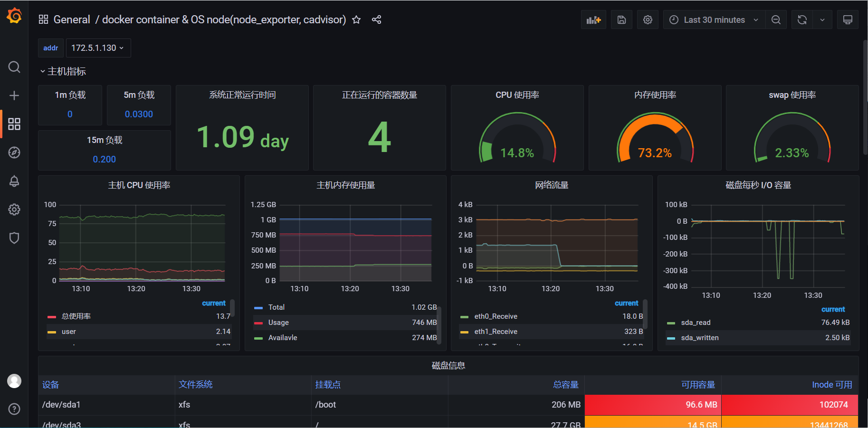Image resolution: width=868 pixels, height=428 pixels.
Task: Click the 主机 CPU 使用率 panel title
Action: (139, 185)
